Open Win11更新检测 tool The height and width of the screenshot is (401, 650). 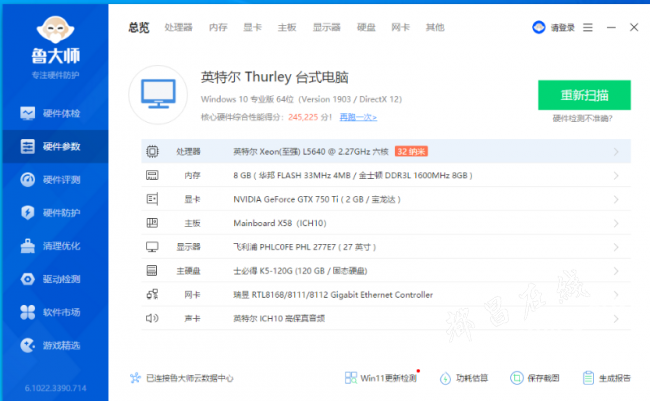[381, 378]
